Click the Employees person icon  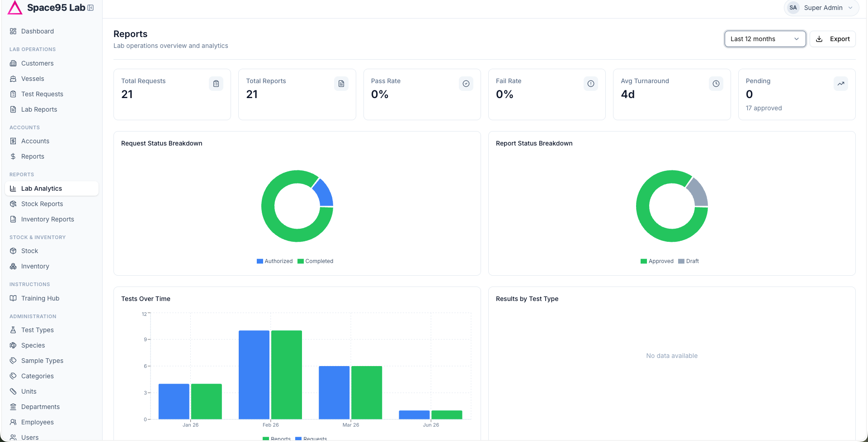pos(13,422)
